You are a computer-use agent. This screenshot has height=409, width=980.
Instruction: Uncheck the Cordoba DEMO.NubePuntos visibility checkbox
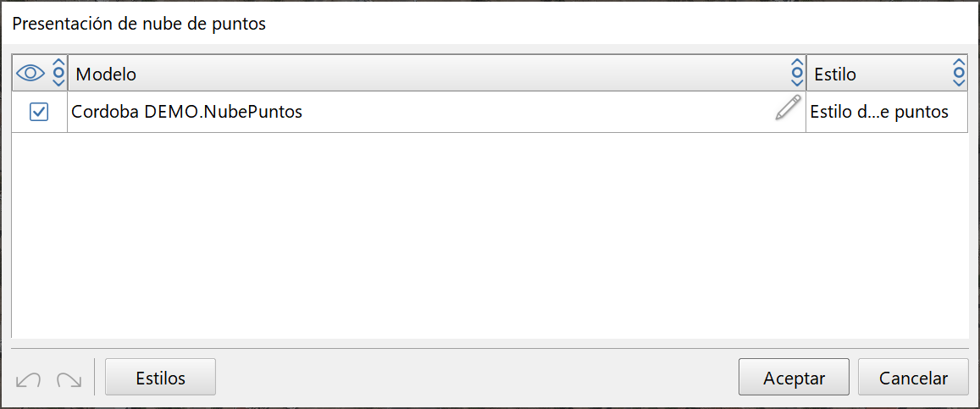point(39,112)
